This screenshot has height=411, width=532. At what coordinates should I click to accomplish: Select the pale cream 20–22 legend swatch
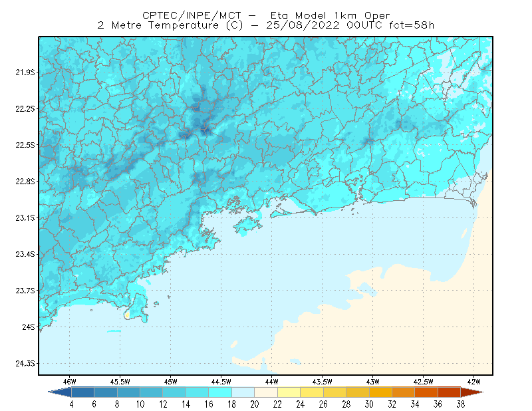266,392
